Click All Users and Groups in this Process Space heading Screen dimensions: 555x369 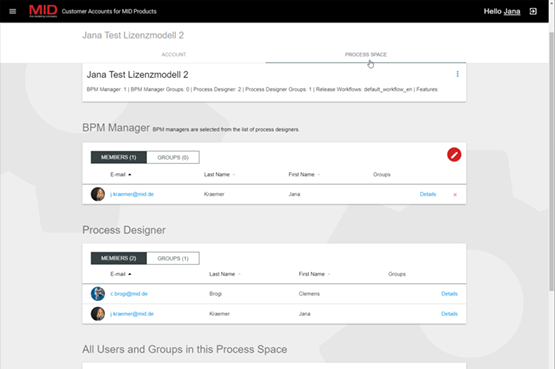184,349
